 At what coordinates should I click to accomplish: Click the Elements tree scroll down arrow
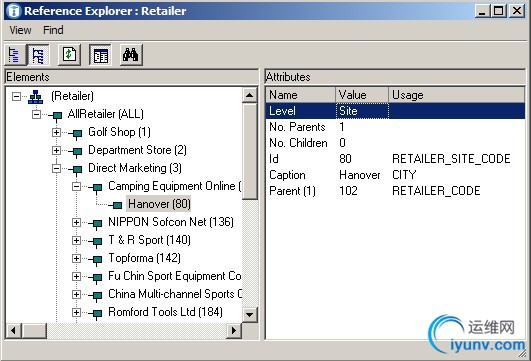click(x=250, y=315)
